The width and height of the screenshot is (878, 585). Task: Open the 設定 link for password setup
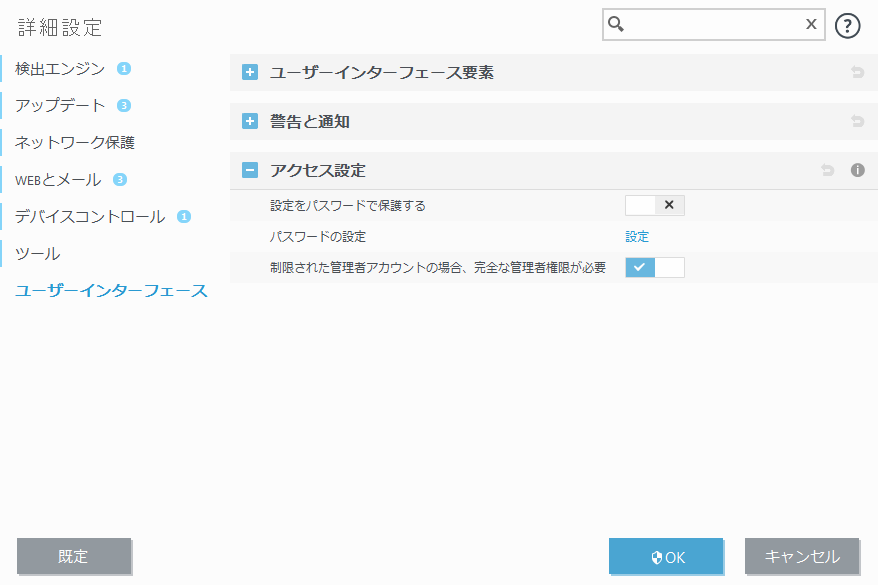coord(636,236)
